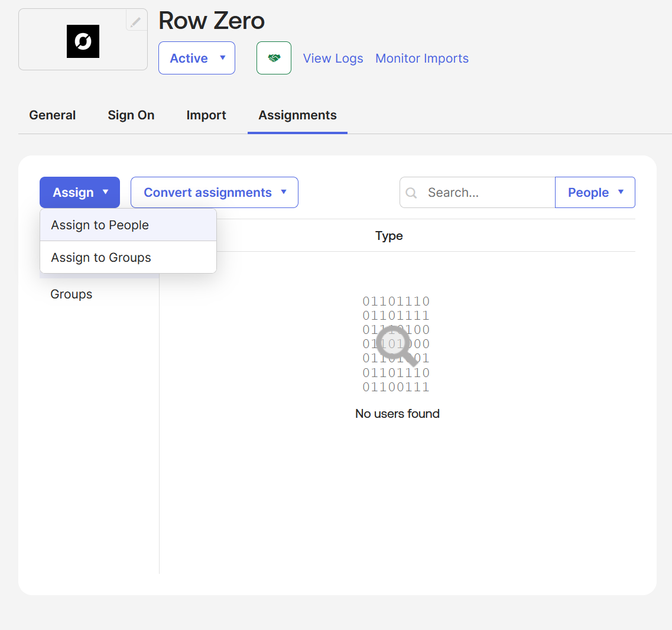Click the green handshake icon button
This screenshot has width=672, height=630.
274,58
